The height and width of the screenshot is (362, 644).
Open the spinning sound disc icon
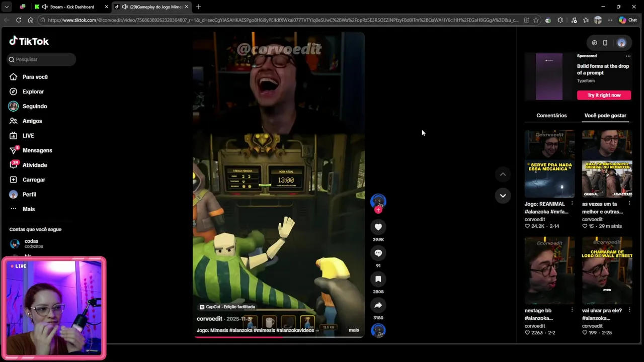[x=378, y=330]
